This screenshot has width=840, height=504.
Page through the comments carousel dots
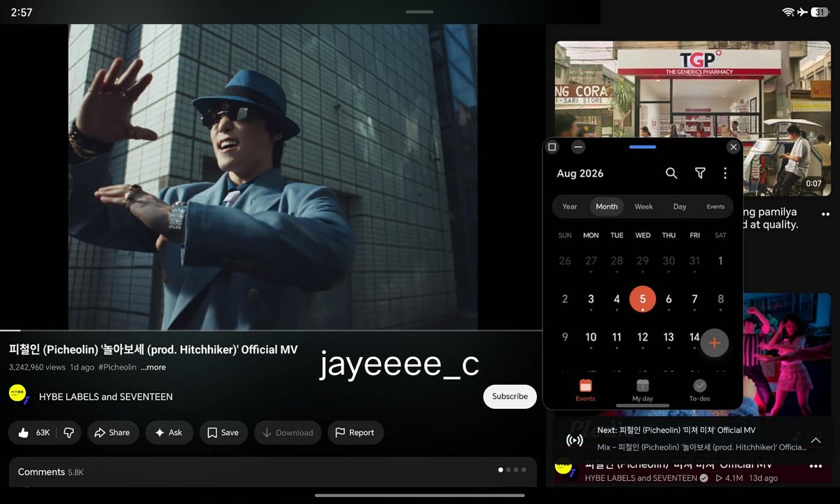[x=512, y=470]
